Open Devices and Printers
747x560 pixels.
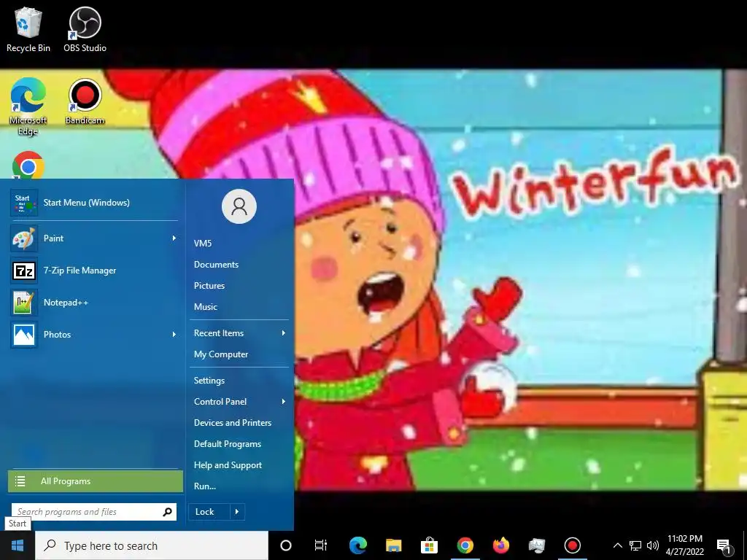pos(233,423)
